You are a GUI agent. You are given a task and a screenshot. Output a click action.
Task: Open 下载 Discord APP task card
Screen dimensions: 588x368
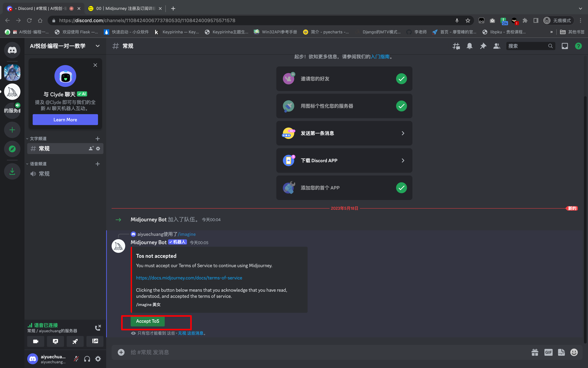point(344,160)
